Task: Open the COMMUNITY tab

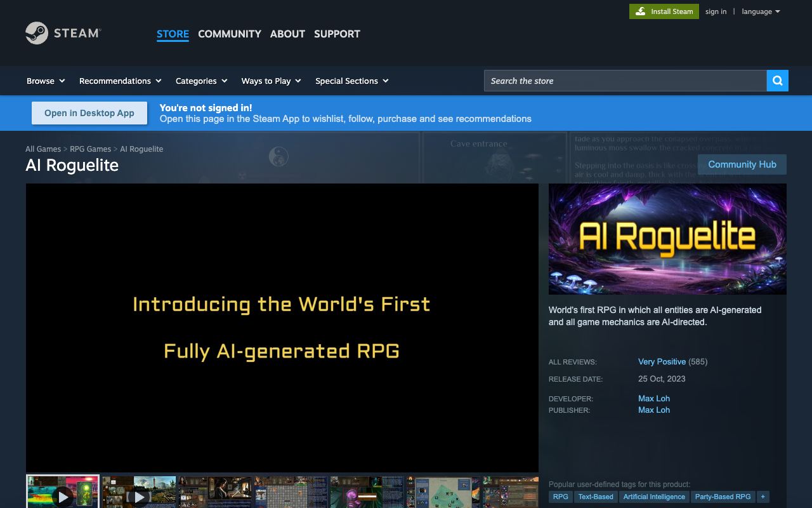Action: coord(230,34)
